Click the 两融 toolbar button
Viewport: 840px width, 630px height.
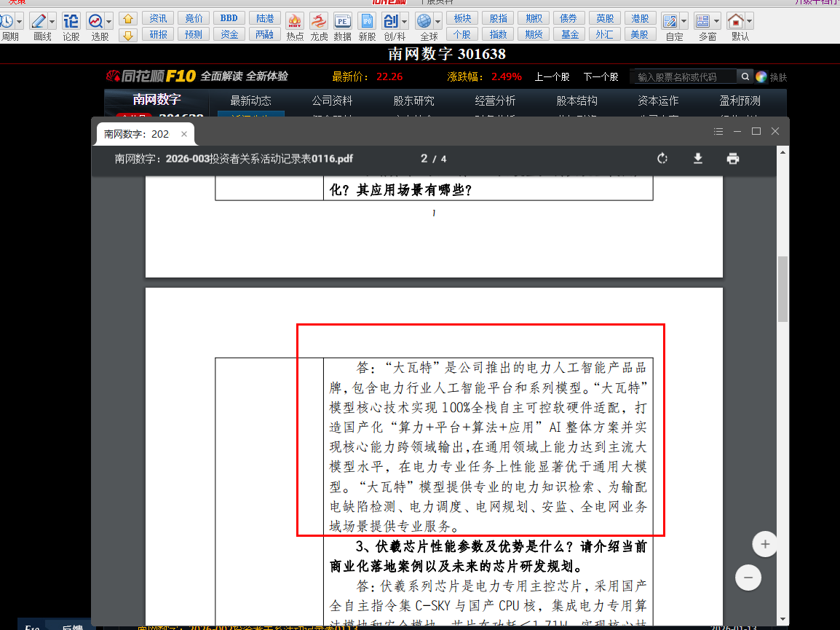pos(265,34)
